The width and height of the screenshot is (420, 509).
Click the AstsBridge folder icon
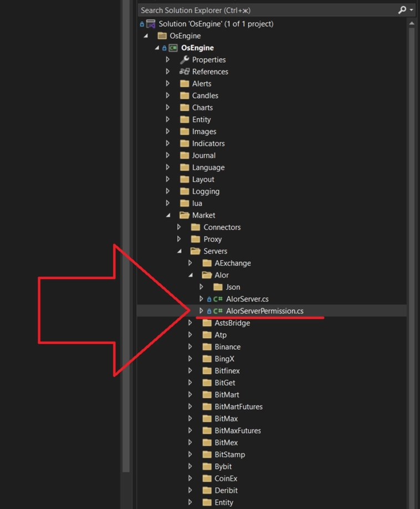[207, 323]
